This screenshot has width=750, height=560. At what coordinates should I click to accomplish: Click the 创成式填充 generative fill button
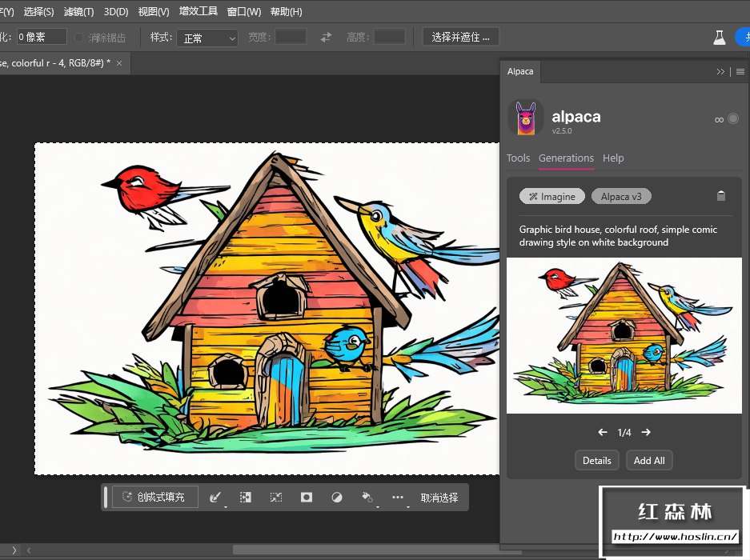[x=154, y=497]
